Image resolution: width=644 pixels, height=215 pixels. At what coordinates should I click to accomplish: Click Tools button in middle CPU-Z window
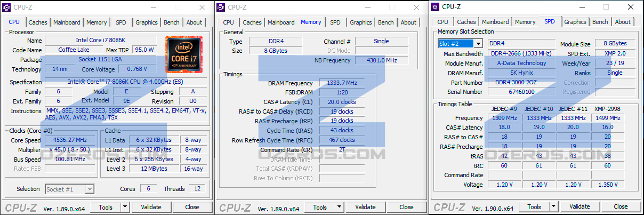tap(320, 207)
